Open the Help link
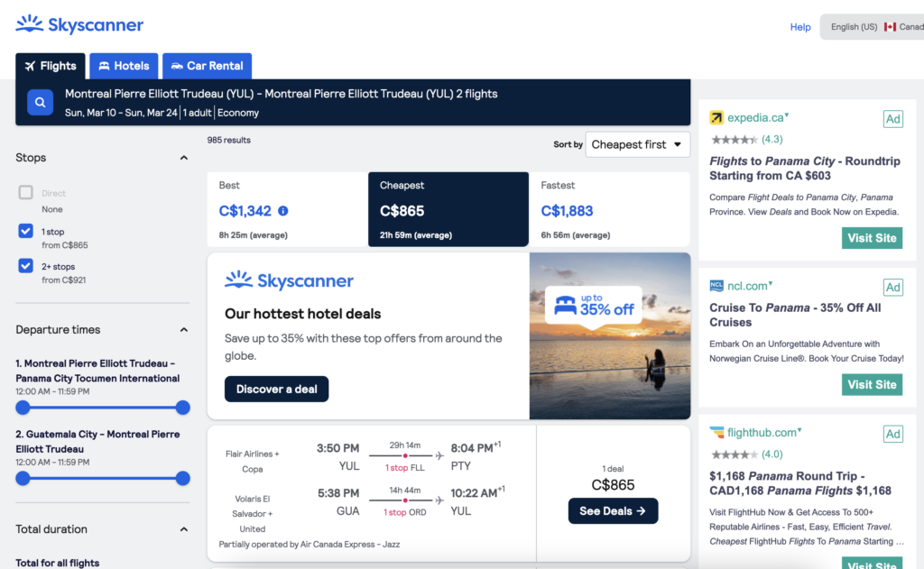The height and width of the screenshot is (569, 924). click(x=800, y=27)
